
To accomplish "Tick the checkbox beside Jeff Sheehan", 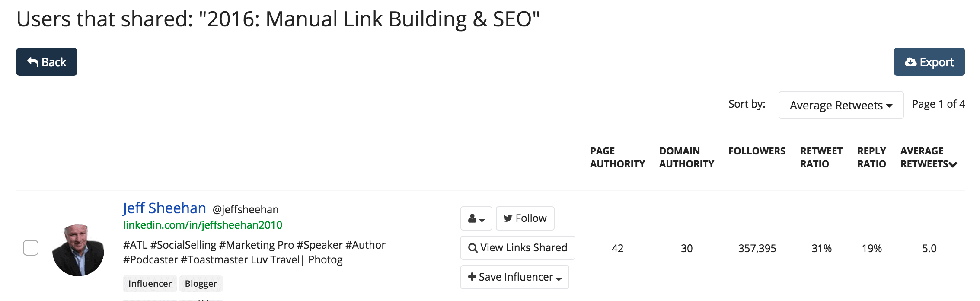I will pyautogui.click(x=31, y=248).
